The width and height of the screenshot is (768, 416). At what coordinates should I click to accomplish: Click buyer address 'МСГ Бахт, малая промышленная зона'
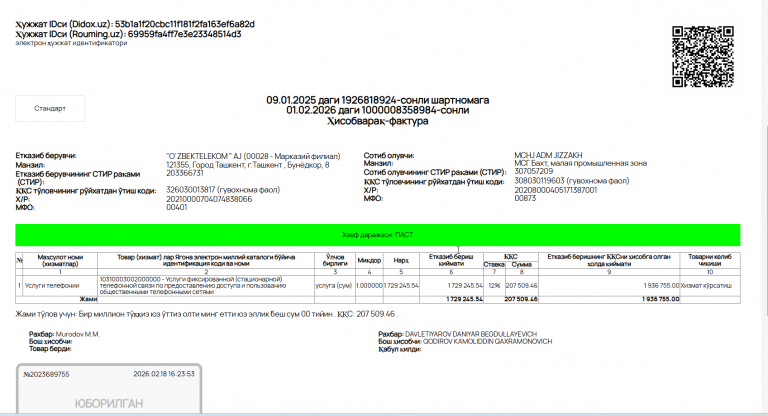tap(580, 163)
